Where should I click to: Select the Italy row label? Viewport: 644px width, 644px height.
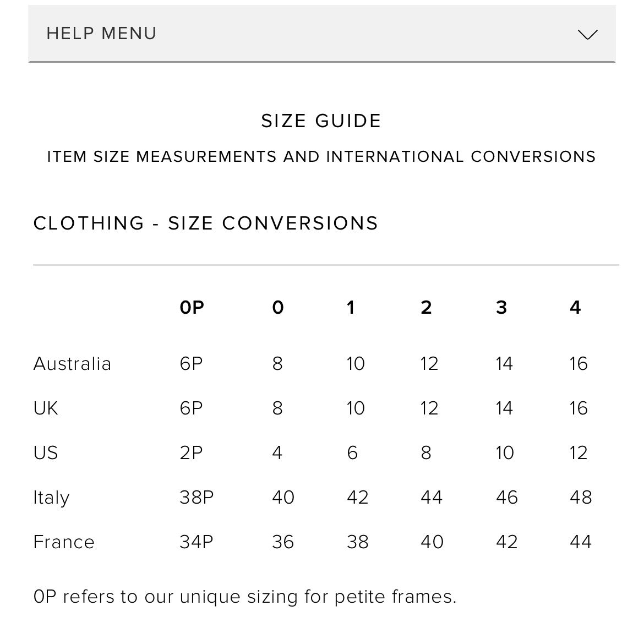tap(51, 498)
